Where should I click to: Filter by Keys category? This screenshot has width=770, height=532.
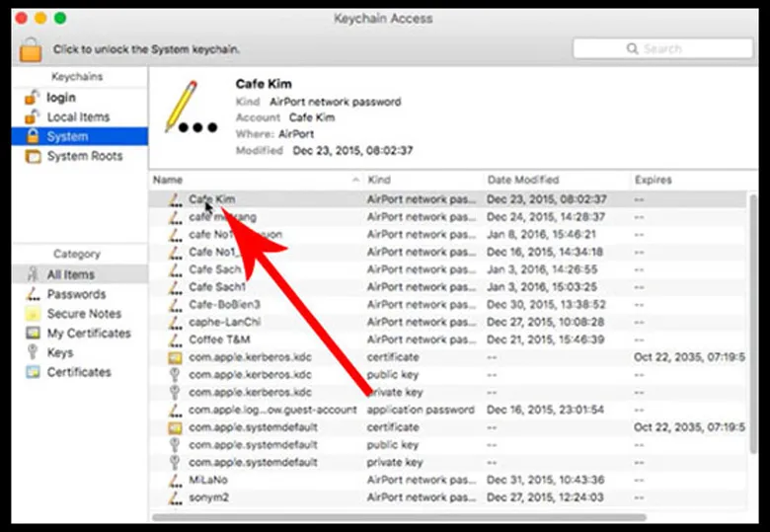click(61, 352)
